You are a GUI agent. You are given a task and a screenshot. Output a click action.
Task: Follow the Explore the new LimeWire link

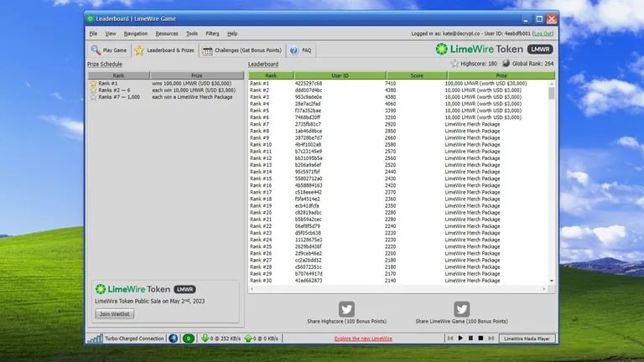coord(363,339)
